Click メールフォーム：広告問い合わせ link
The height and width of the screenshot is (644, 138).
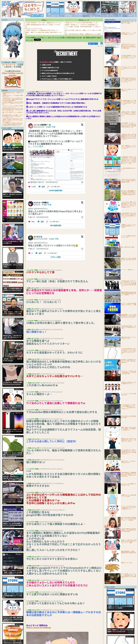[13, 66]
